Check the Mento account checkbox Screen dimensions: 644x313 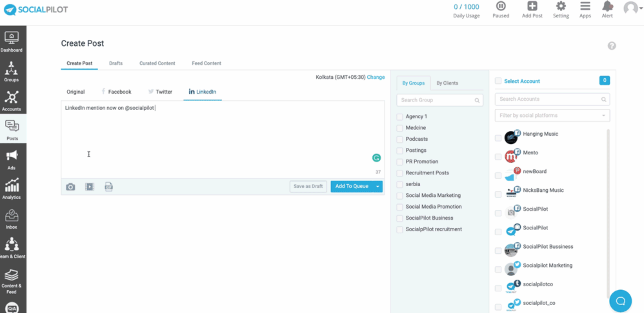tap(498, 157)
